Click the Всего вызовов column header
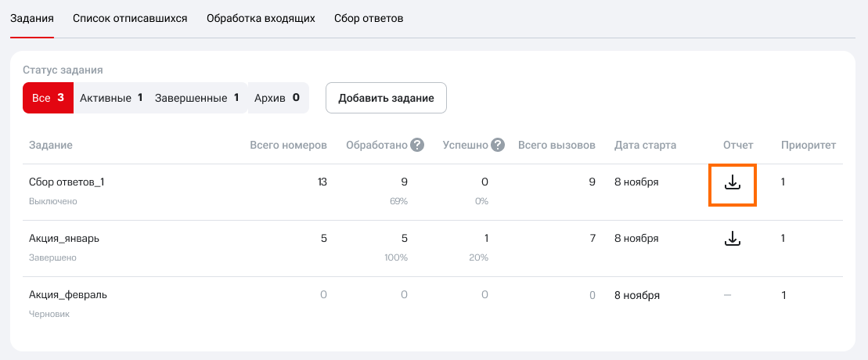The image size is (868, 360). (x=556, y=145)
